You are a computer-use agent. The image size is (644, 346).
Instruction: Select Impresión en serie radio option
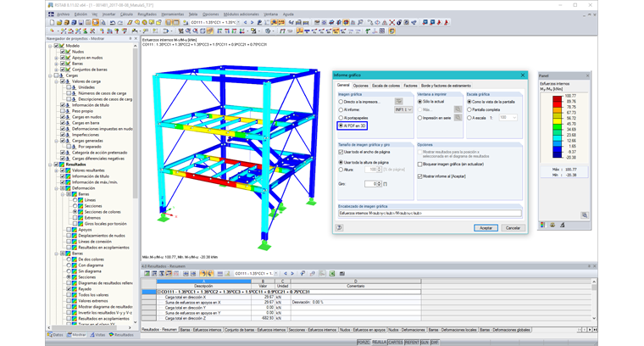[419, 118]
